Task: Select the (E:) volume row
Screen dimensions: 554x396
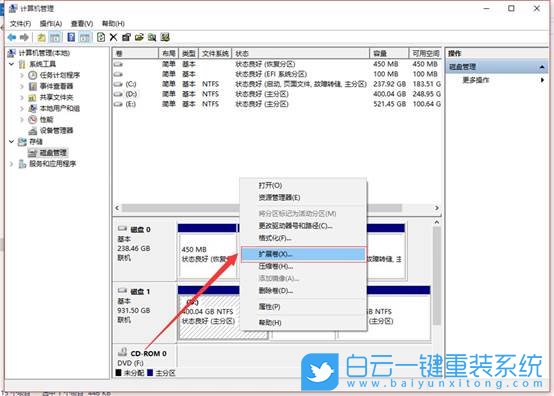Action: [277, 104]
